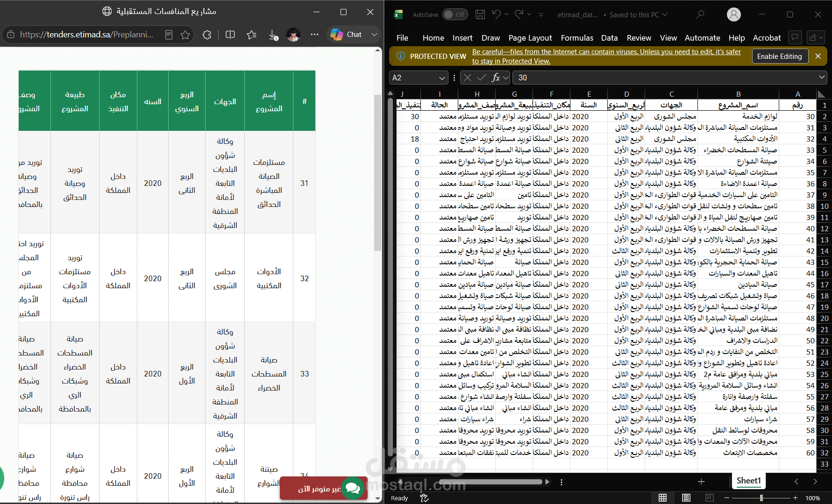Viewport: 832px width, 504px height.
Task: Click the webpage vertical scrollbar thumb in Edge
Action: 378,173
